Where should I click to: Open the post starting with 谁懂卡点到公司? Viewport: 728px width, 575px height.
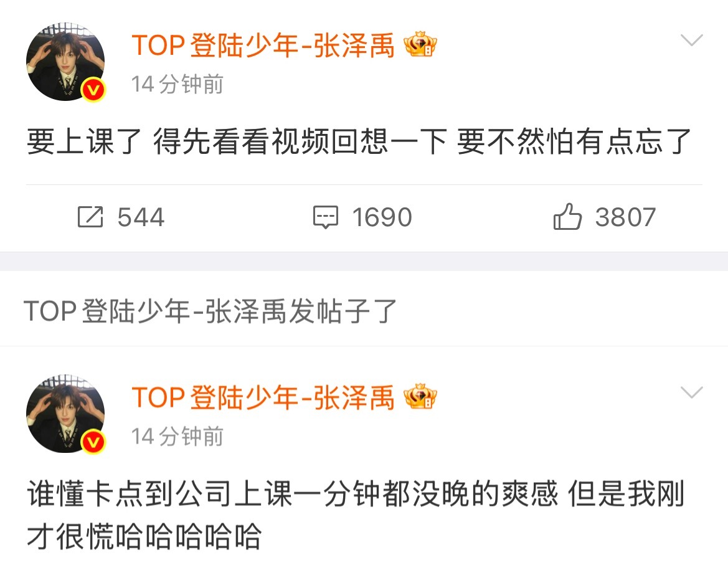point(356,515)
